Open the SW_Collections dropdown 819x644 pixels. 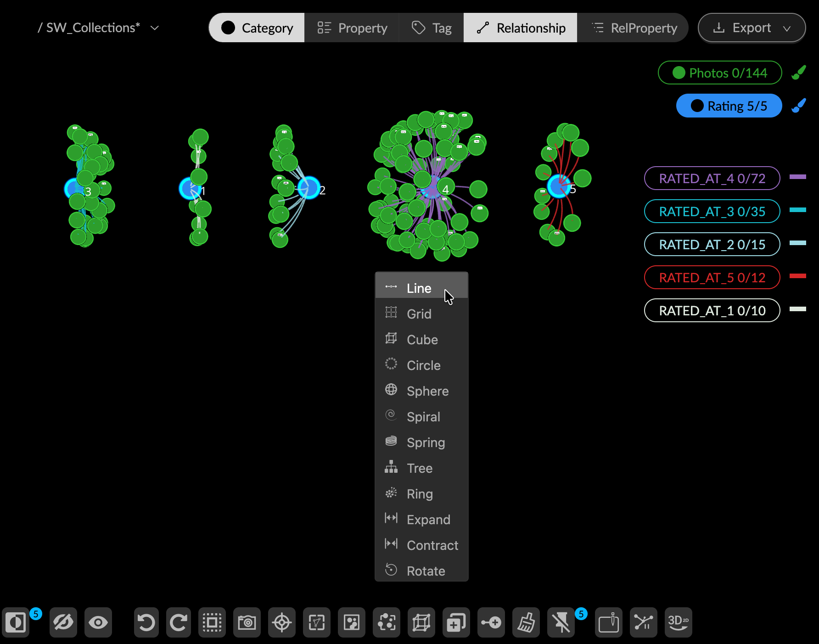tap(154, 28)
